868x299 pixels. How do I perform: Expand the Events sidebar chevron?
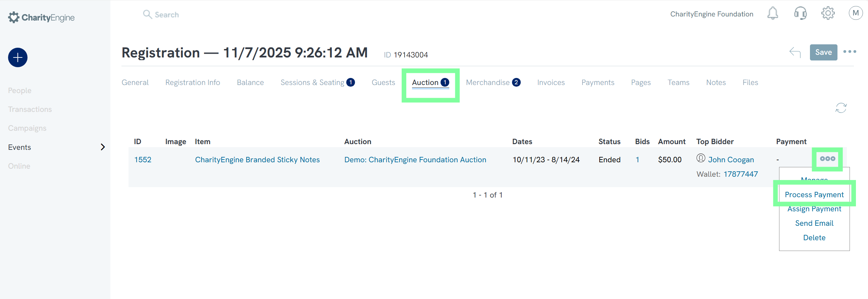coord(103,147)
